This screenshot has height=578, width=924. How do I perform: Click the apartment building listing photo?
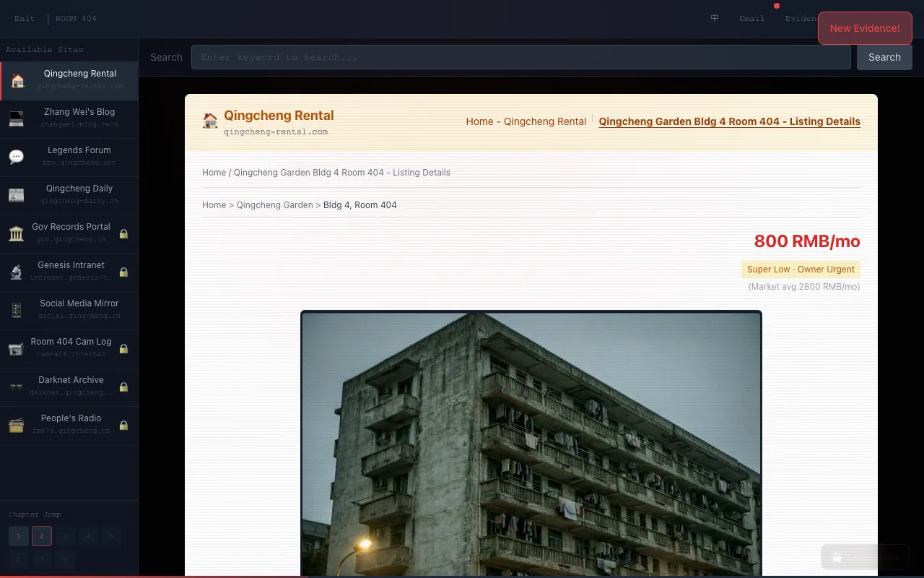pyautogui.click(x=531, y=444)
